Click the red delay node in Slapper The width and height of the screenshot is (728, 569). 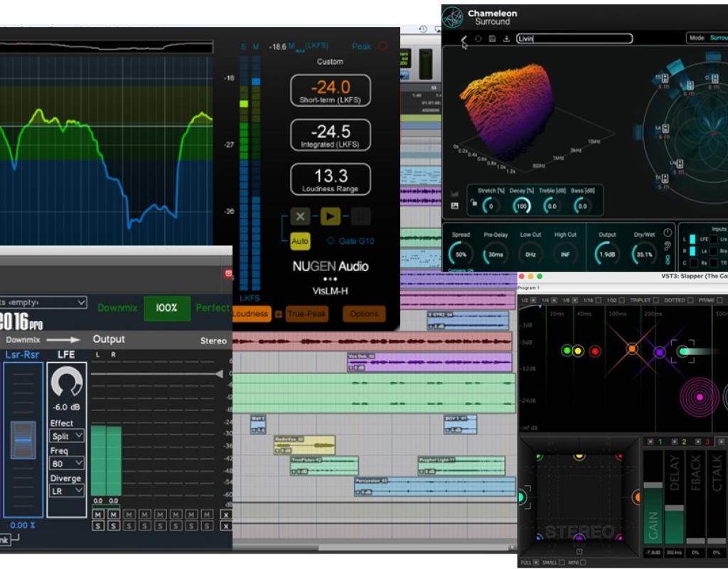(x=595, y=351)
